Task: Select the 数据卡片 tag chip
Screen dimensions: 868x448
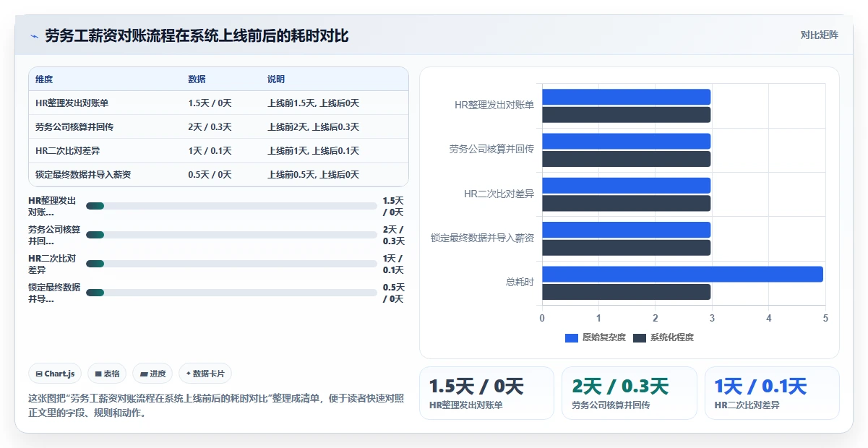Action: (x=205, y=374)
